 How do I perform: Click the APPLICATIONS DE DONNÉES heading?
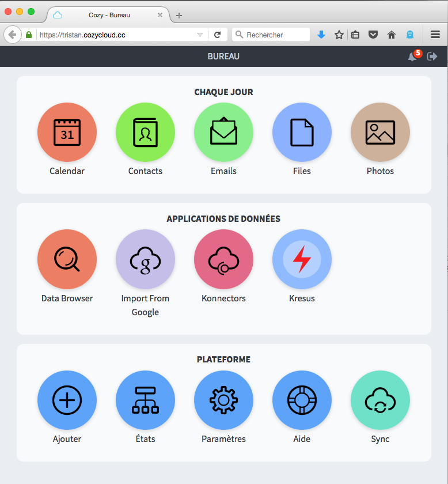coord(223,218)
